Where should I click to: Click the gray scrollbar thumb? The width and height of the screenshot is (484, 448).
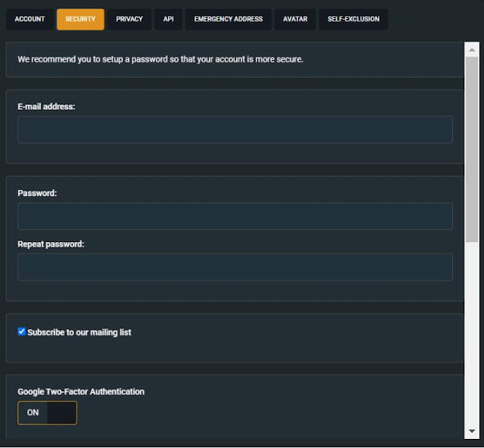472,150
